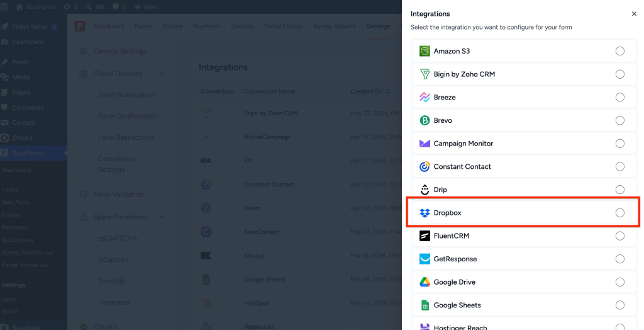This screenshot has height=330, width=644.
Task: Close the Integrations panel
Action: click(634, 14)
